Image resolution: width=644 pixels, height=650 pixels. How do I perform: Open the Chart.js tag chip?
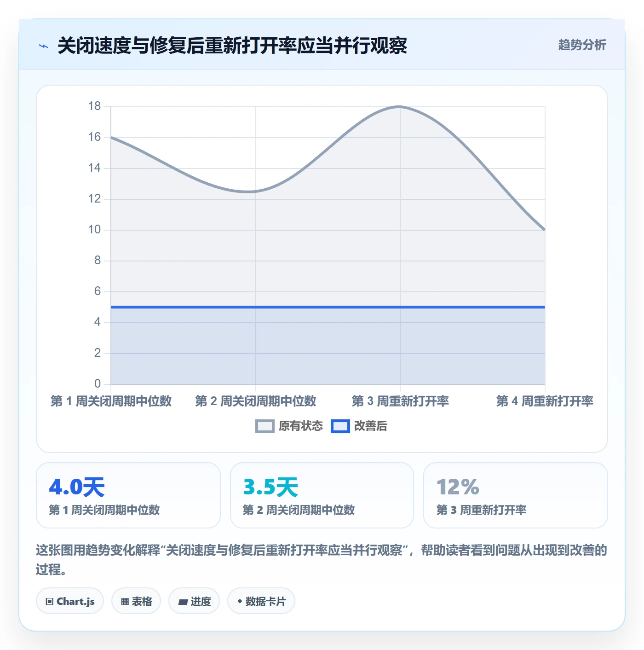[x=70, y=601]
